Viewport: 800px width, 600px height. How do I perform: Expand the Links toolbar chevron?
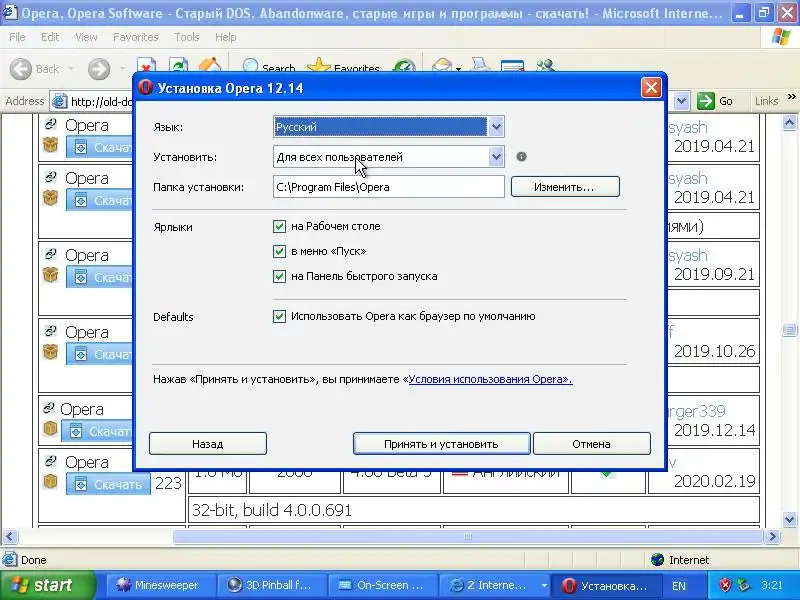(x=791, y=96)
